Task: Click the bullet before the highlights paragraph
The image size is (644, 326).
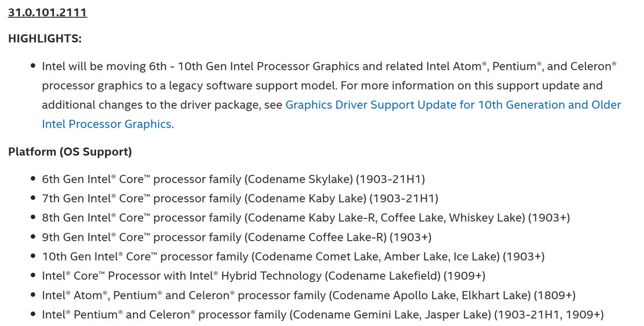Action: click(33, 66)
